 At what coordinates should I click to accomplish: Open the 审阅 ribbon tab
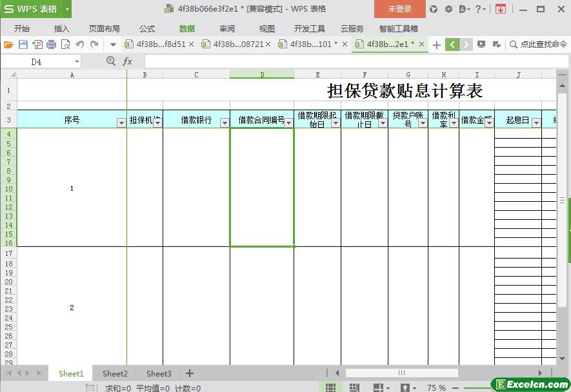[x=227, y=28]
